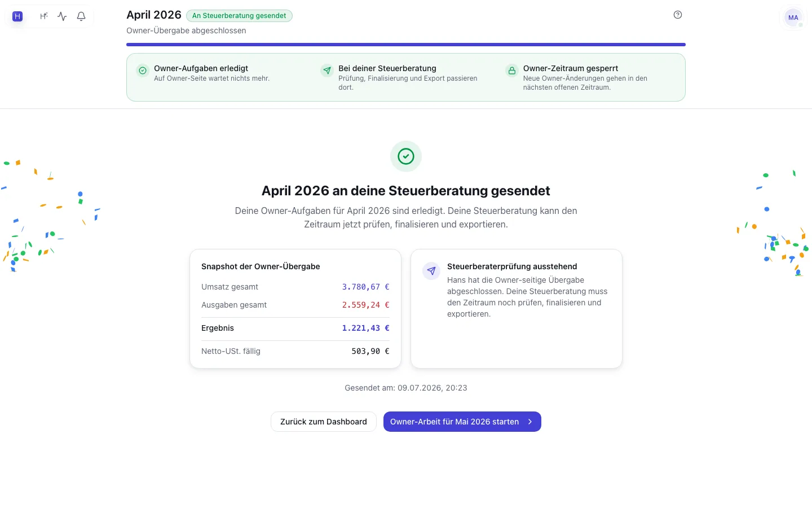The image size is (812, 508).
Task: Start Owner-Arbeit für Mai 2026
Action: (x=462, y=422)
